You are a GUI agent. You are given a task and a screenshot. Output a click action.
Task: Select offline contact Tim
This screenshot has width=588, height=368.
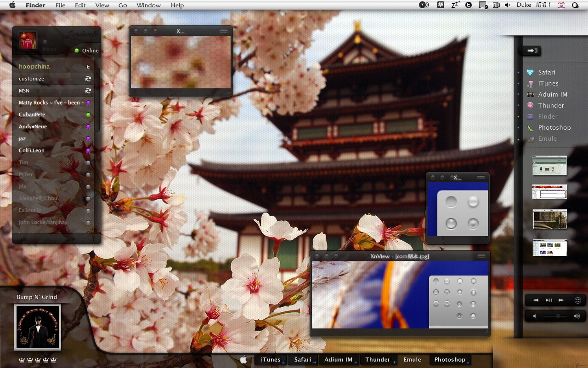pos(54,162)
